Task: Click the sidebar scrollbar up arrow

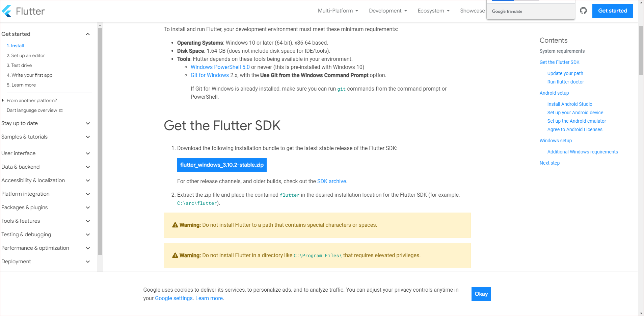Action: (x=100, y=25)
